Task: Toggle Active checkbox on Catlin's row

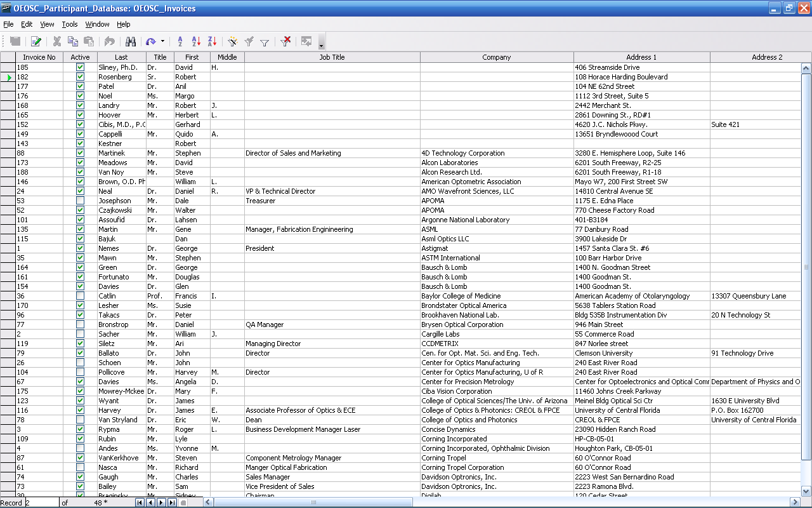Action: coord(80,296)
